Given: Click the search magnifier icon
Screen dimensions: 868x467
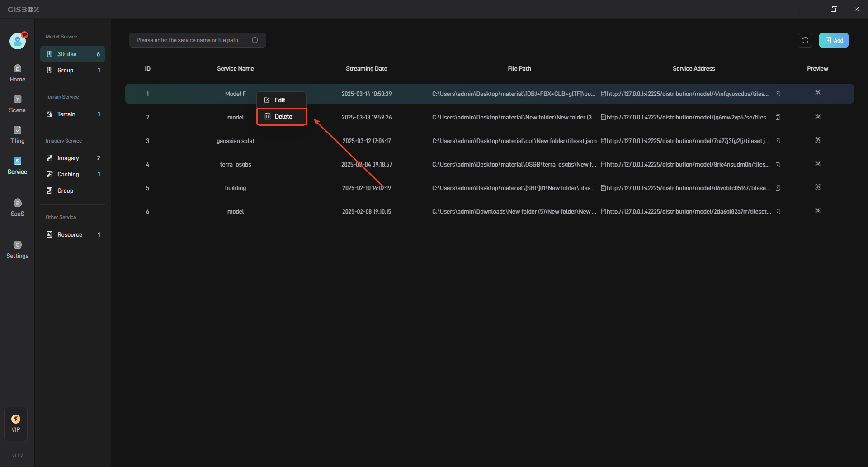Looking at the screenshot, I should coord(255,40).
